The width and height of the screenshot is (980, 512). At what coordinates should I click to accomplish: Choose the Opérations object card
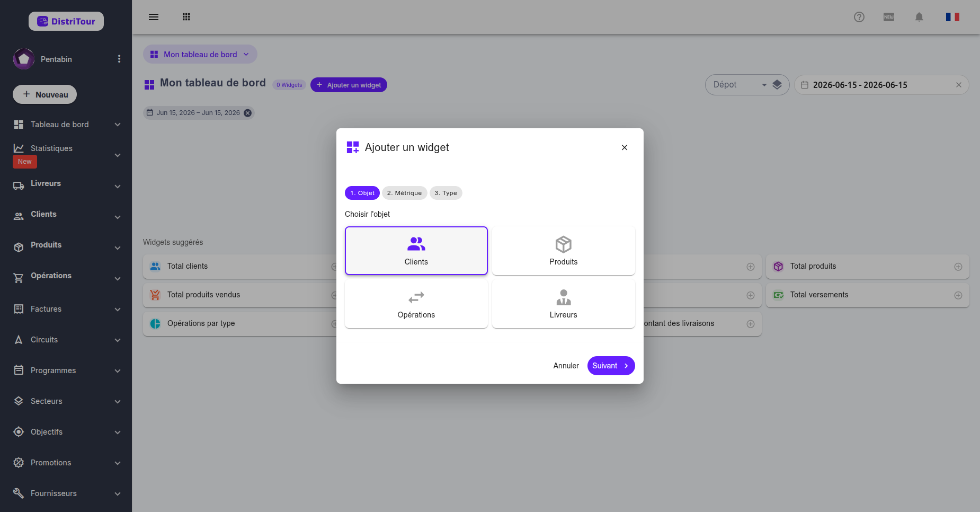[x=416, y=304]
